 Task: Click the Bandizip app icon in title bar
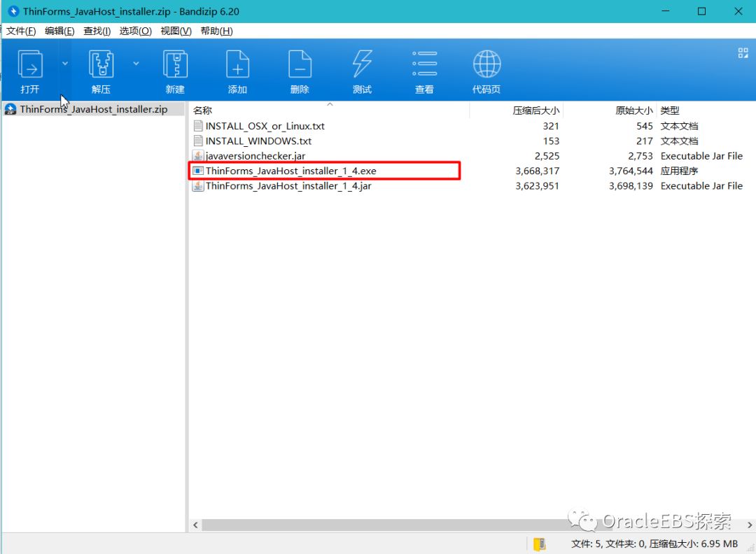[x=13, y=11]
